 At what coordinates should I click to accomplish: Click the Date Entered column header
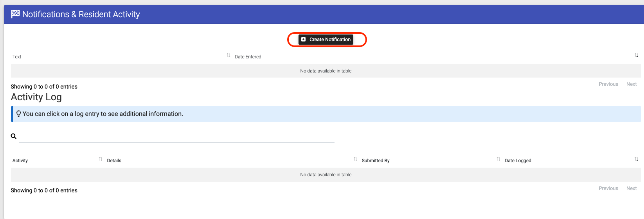click(248, 57)
